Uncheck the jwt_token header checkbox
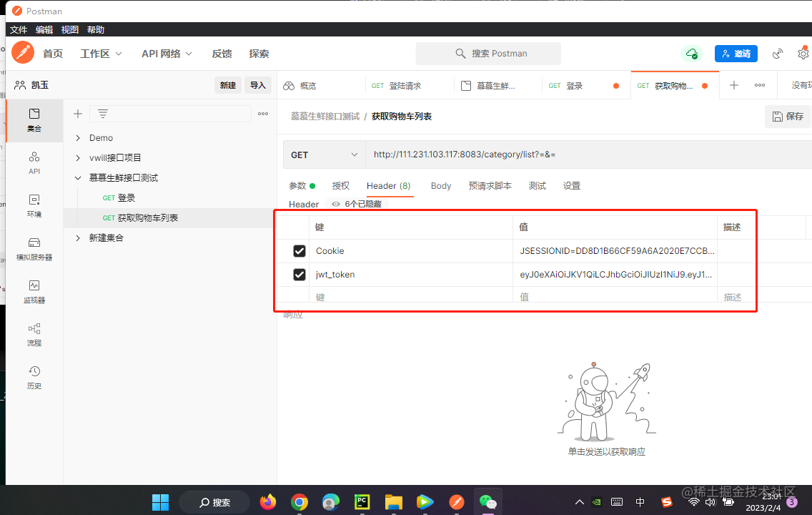The width and height of the screenshot is (812, 515). [x=299, y=274]
